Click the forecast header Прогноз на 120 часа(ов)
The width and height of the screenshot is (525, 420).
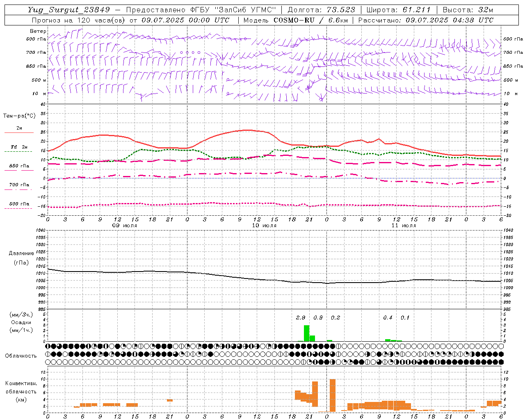[79, 20]
